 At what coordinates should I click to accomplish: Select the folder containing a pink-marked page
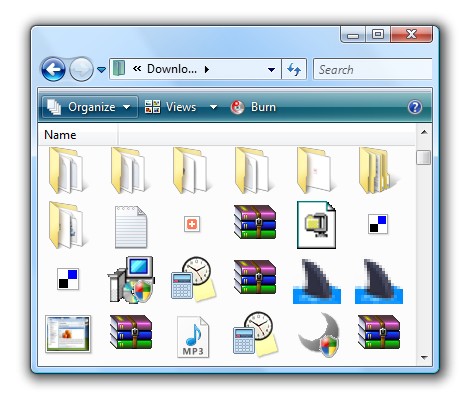click(315, 170)
